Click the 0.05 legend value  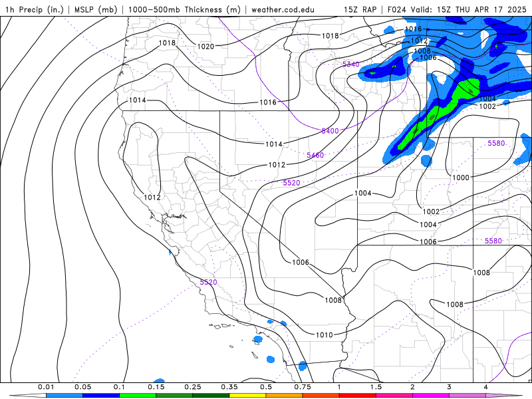click(x=82, y=387)
